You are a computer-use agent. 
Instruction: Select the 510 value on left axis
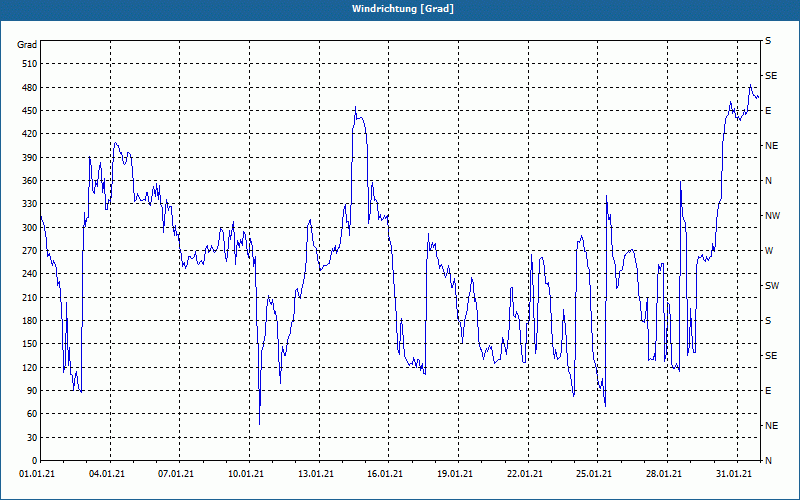pos(30,64)
